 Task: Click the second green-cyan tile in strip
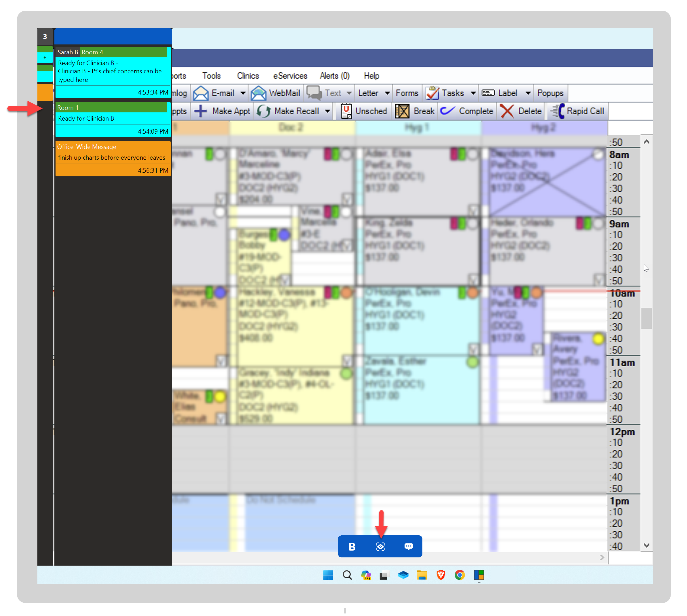pos(45,73)
